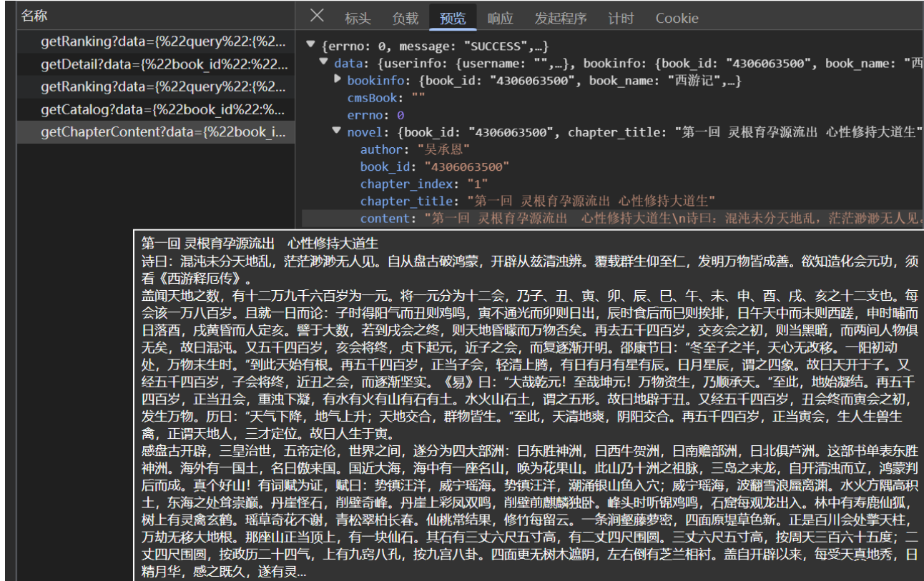Switch to the 标头 tab

pos(358,19)
